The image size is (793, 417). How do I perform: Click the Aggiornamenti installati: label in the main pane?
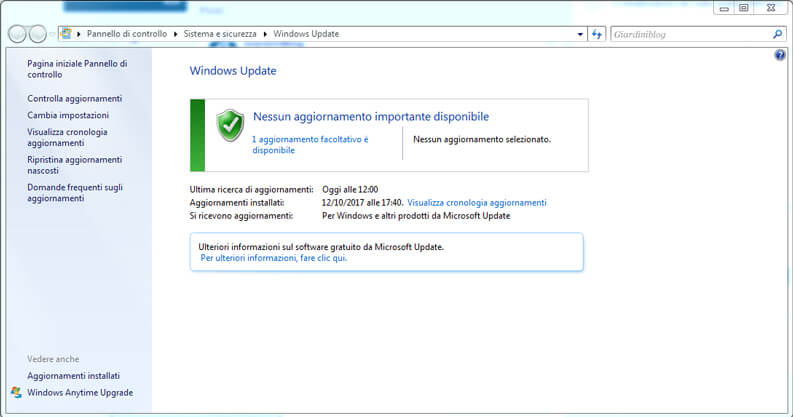237,203
